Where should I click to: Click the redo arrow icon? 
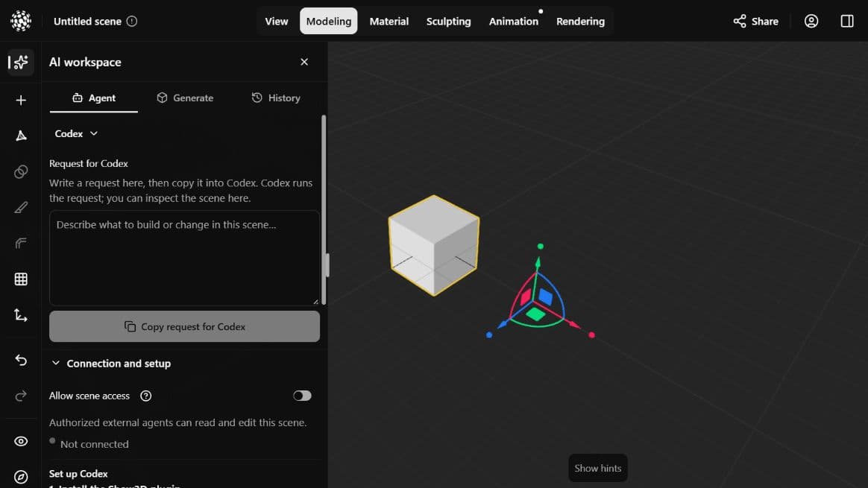coord(21,396)
